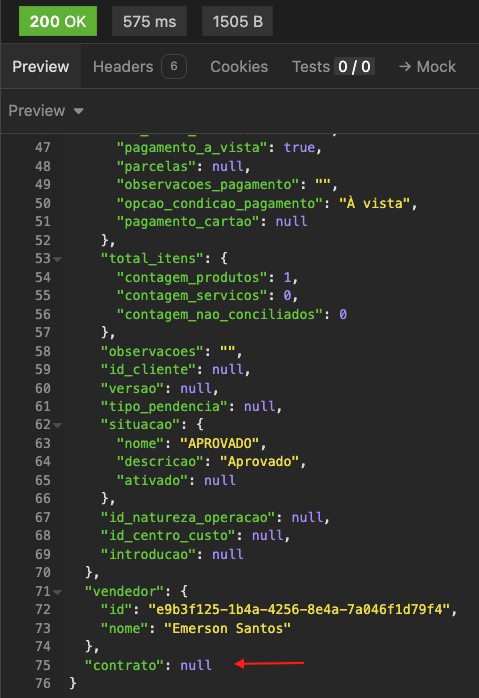This screenshot has width=479, height=698.
Task: Click the "observacoes" key on line 58
Action: pyautogui.click(x=152, y=351)
